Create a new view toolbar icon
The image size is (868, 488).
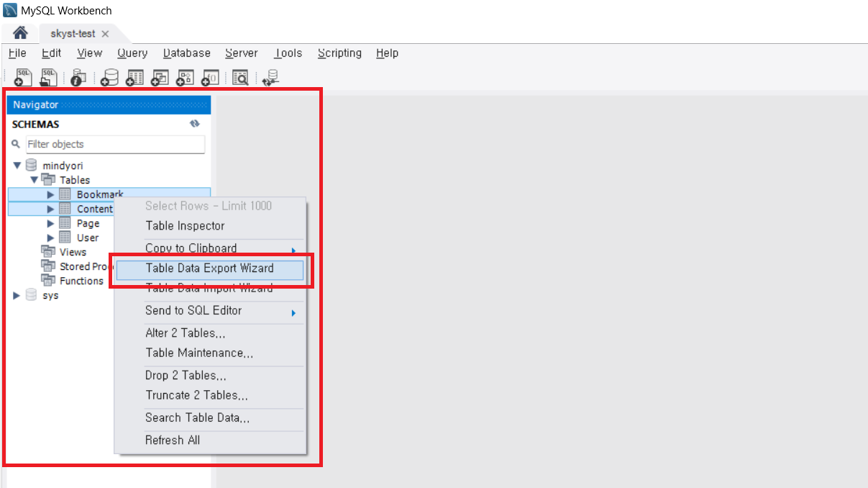point(160,78)
